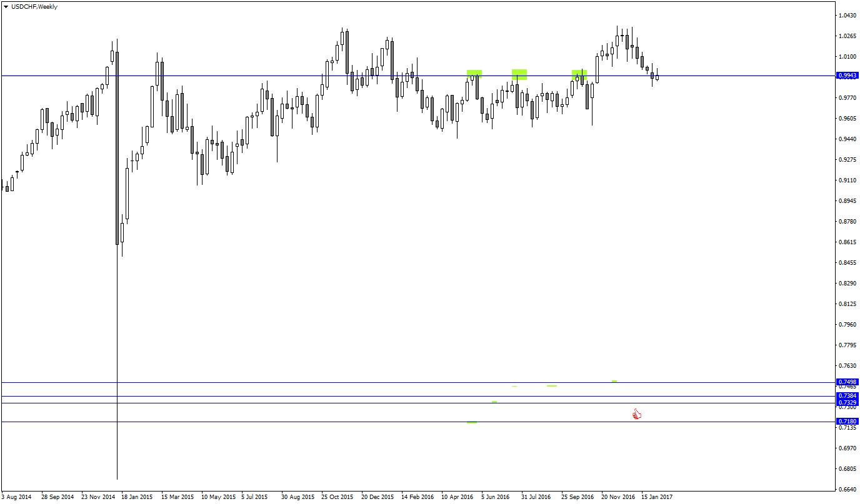Select the rightmost upper green rectangle

click(579, 74)
